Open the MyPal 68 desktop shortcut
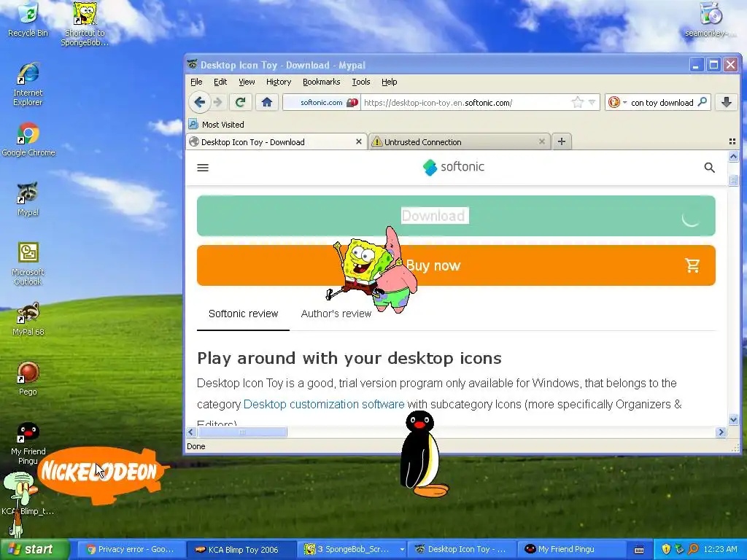Viewport: 747px width, 560px height. coord(28,319)
